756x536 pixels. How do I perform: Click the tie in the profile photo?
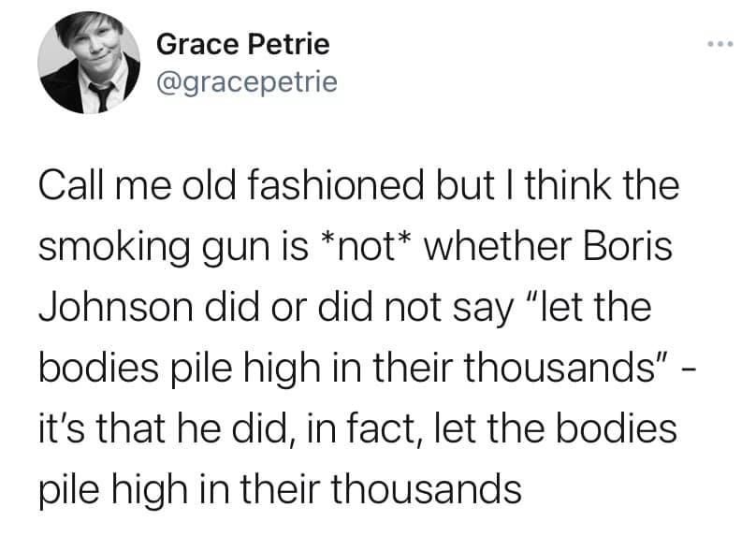pos(103,96)
